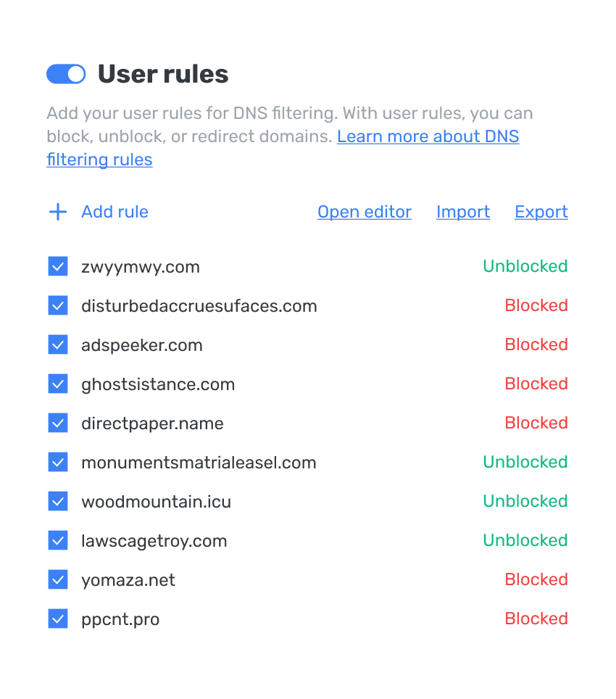Screen dimensions: 616x699
Task: Toggle the lawscagetroy.com rule checkbox
Action: coord(58,541)
